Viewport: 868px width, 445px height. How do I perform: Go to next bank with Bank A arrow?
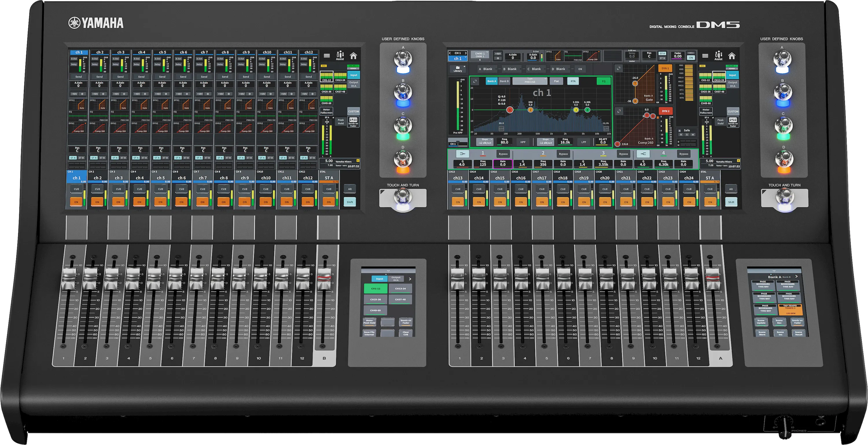(x=796, y=276)
